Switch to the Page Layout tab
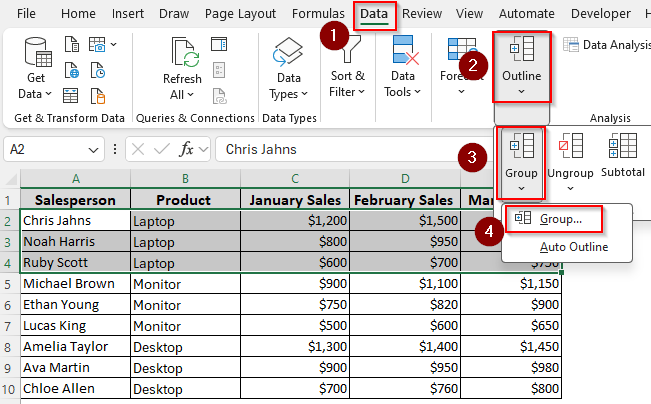 [x=240, y=14]
